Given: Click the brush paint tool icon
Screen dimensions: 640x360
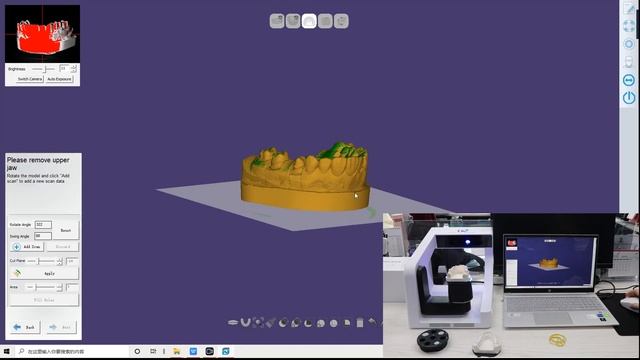Looking at the screenshot, I should coord(271,323).
